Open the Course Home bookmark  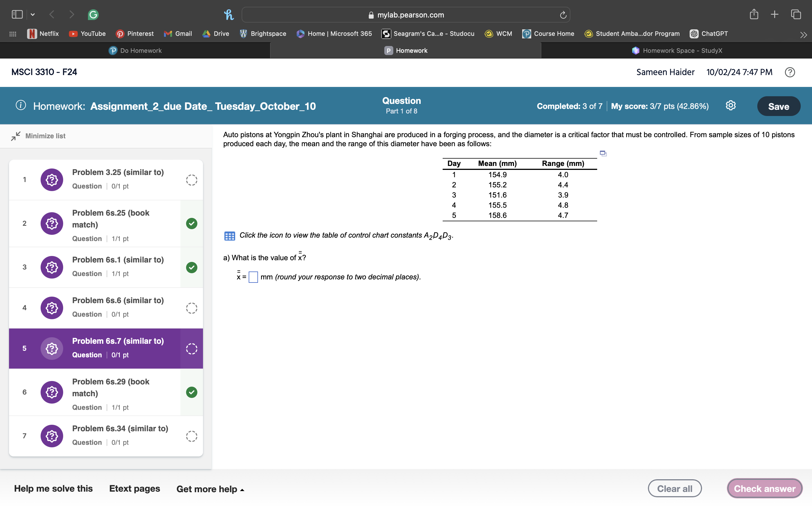point(548,34)
